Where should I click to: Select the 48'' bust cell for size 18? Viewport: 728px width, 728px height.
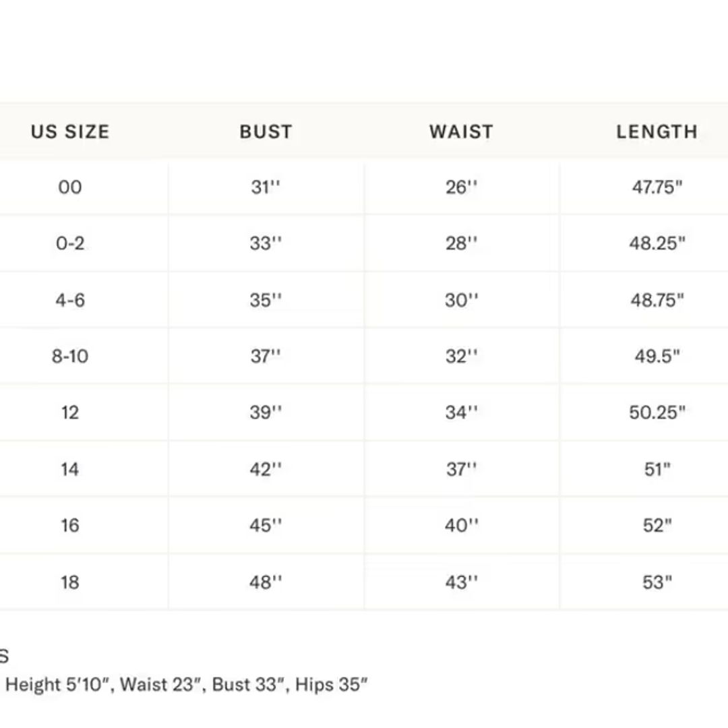[x=266, y=582]
